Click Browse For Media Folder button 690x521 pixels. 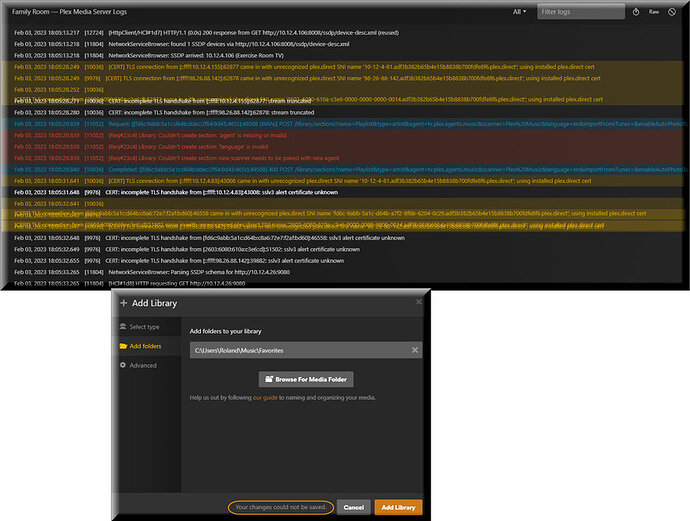pyautogui.click(x=306, y=379)
